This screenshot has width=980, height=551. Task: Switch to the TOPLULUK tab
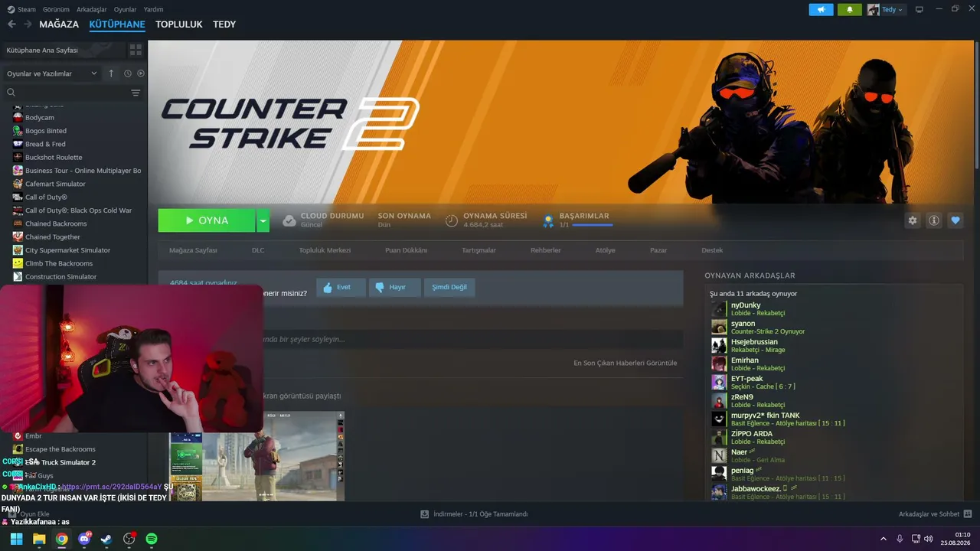179,24
